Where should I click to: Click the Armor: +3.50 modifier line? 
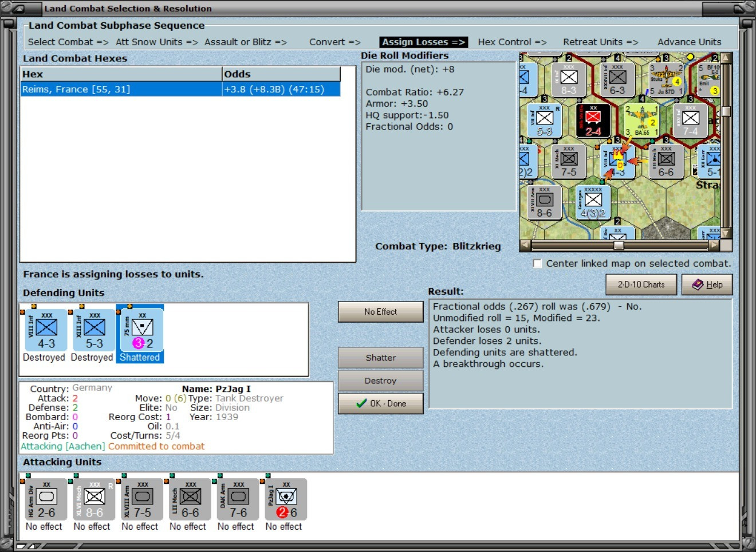[x=397, y=104]
